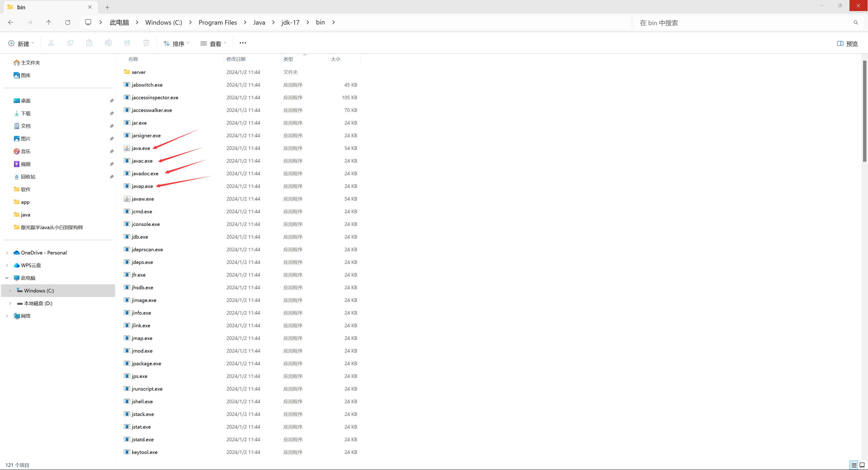The width and height of the screenshot is (868, 470).
Task: Expand Network (网络) tree node
Action: 7,316
